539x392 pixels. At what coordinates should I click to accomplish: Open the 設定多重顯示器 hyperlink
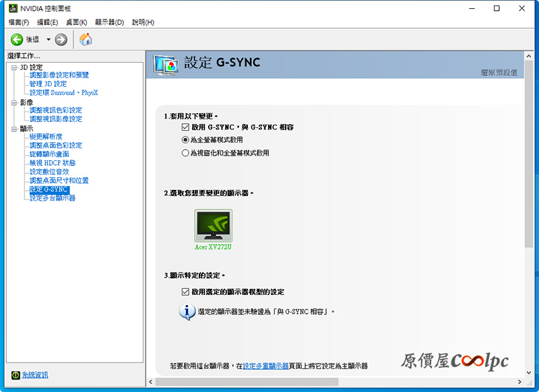tap(265, 366)
